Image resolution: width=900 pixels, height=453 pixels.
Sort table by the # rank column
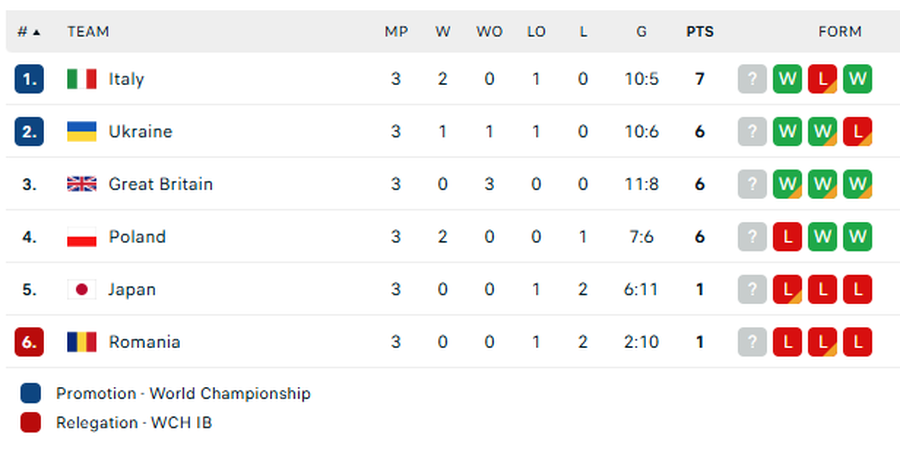click(28, 32)
